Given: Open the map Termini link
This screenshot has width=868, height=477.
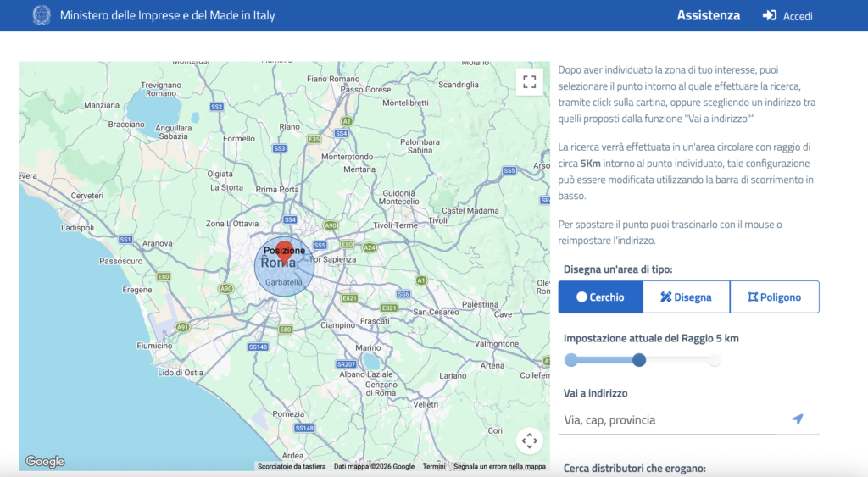Looking at the screenshot, I should 434,467.
